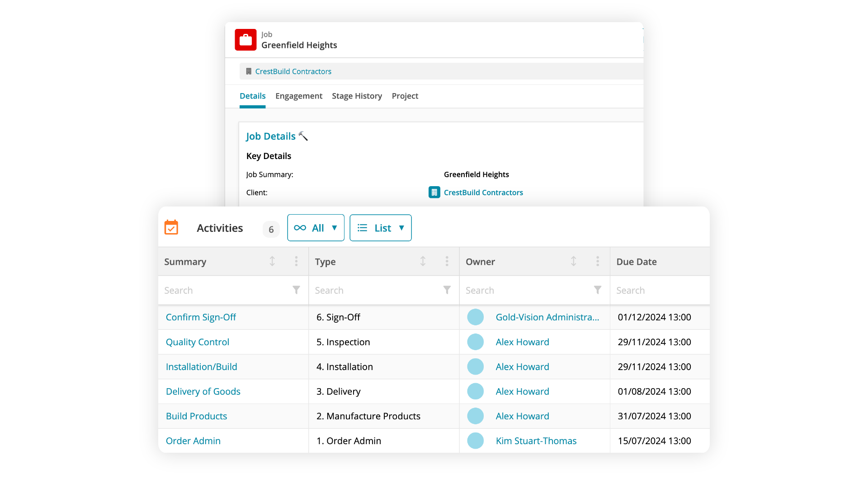Screen dimensions: 868x488
Task: Open the List view dropdown
Action: [x=381, y=228]
